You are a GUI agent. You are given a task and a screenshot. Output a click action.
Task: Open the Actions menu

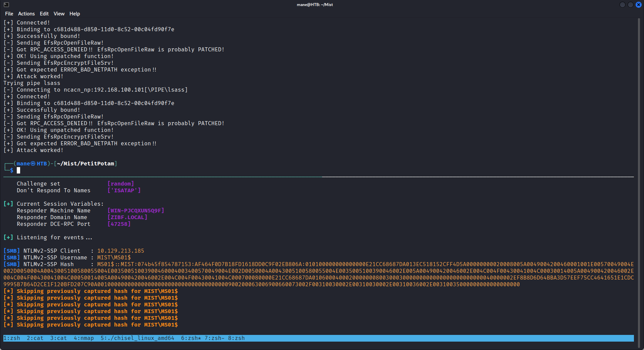[x=26, y=14]
